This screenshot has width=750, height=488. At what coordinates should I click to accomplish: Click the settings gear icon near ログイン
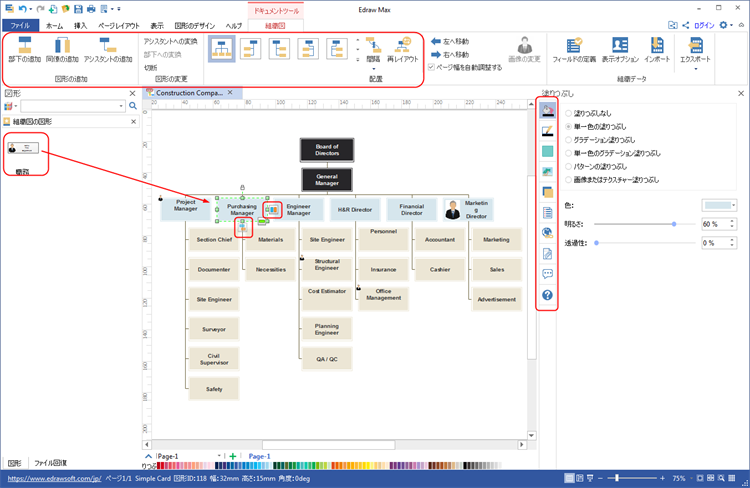(723, 25)
